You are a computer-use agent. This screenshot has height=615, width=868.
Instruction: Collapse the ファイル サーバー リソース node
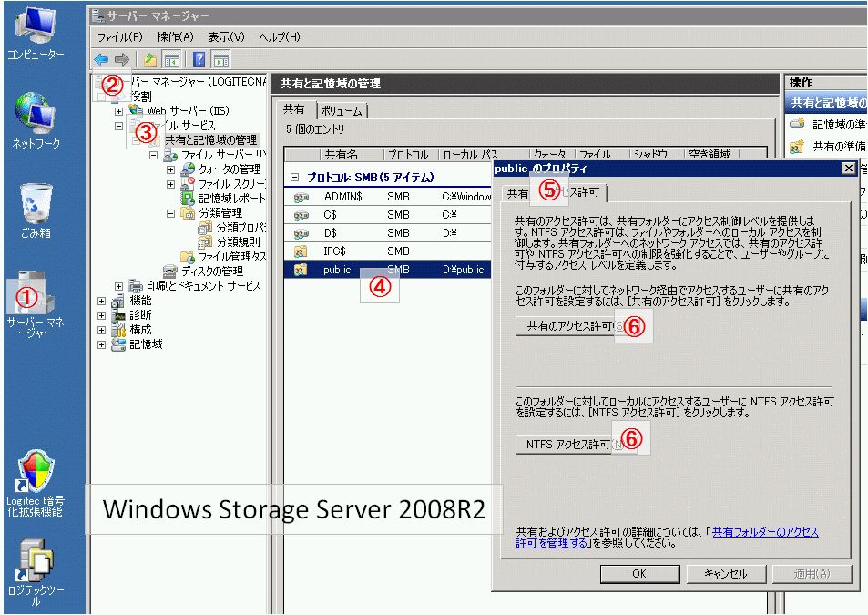153,155
